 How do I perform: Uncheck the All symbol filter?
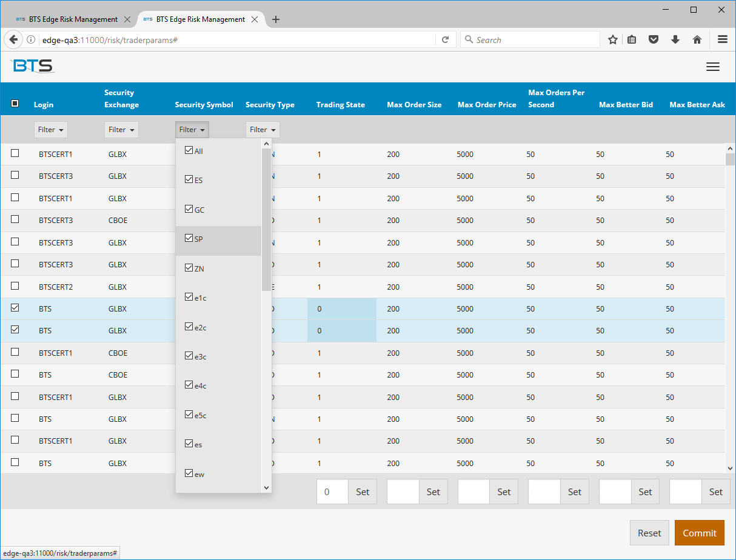189,150
